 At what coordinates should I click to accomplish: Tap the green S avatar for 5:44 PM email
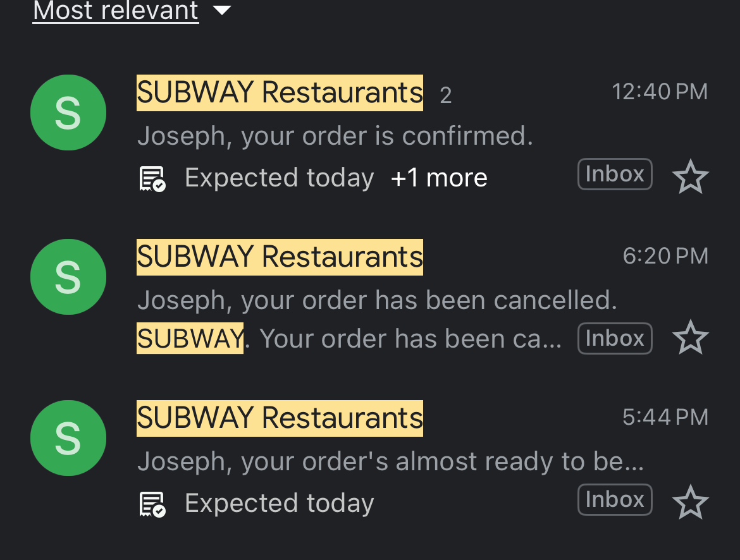68,438
